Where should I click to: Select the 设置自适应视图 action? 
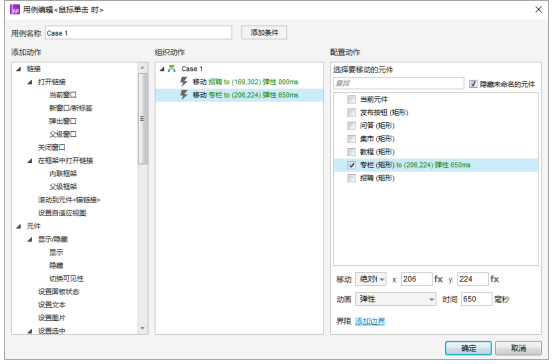click(62, 213)
